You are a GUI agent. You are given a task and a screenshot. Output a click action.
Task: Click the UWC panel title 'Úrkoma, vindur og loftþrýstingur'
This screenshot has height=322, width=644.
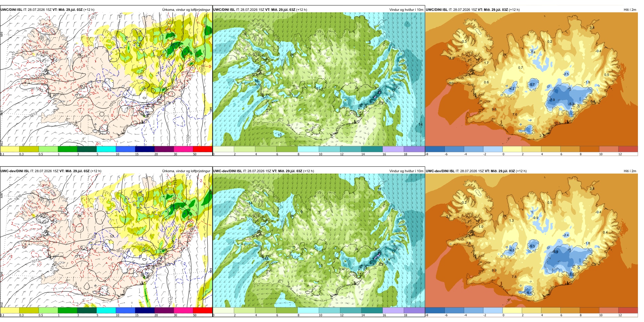(186, 9)
